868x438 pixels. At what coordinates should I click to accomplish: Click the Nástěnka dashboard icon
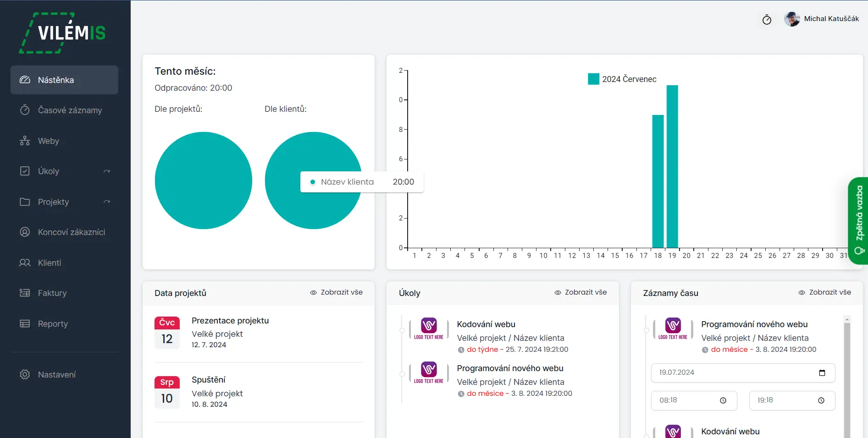pos(25,80)
